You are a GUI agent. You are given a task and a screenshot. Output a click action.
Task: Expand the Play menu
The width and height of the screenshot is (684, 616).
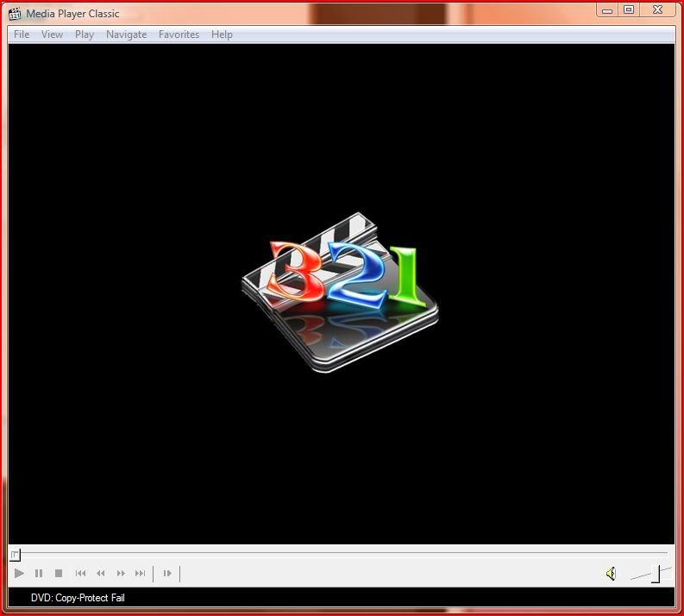click(85, 35)
